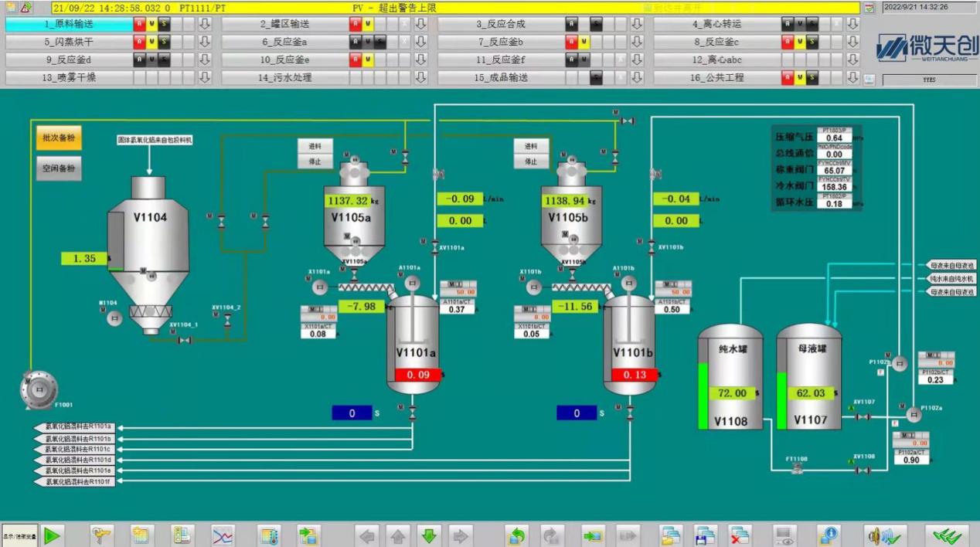The height and width of the screenshot is (547, 980).
Task: Expand the down arrow beside 3_反应合成
Action: click(x=637, y=23)
